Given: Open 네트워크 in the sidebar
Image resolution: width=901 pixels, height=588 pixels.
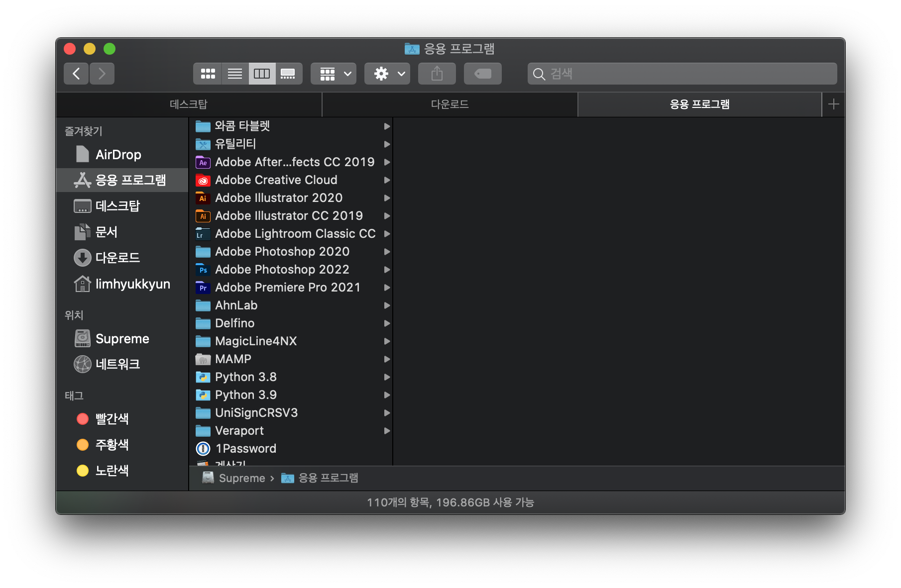Looking at the screenshot, I should point(122,364).
